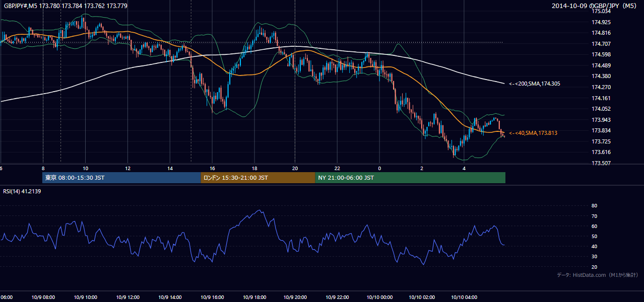Click price axis value 175.034
The width and height of the screenshot is (644, 302).
point(601,11)
